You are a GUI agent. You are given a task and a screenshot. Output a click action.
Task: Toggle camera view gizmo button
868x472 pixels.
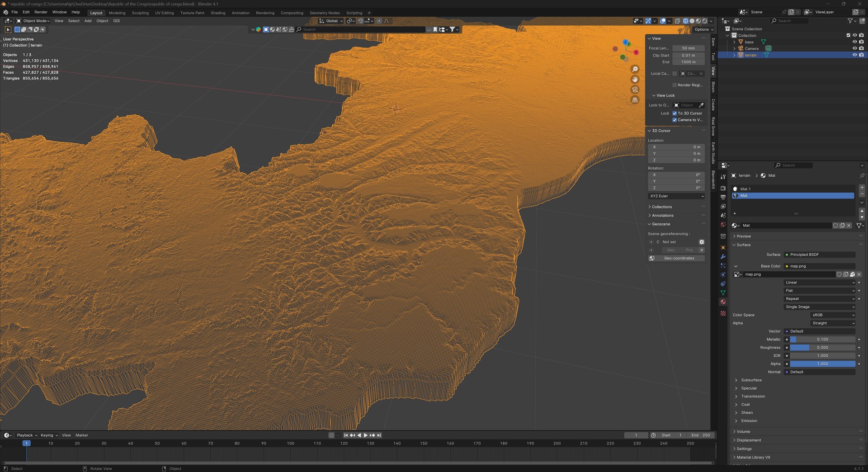pyautogui.click(x=635, y=90)
